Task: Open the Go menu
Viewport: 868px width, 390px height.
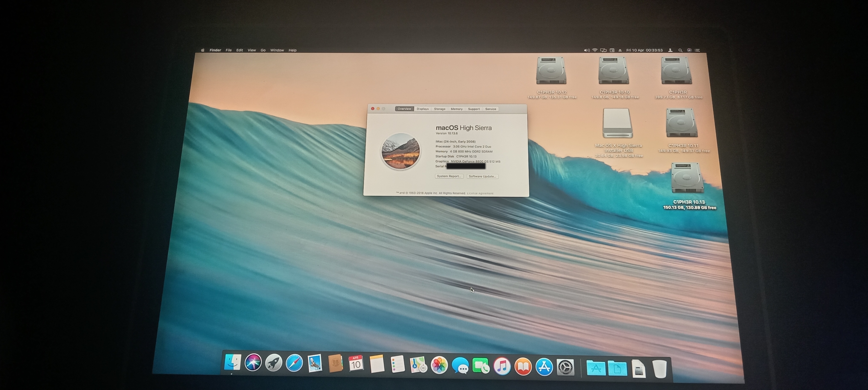Action: (x=263, y=50)
